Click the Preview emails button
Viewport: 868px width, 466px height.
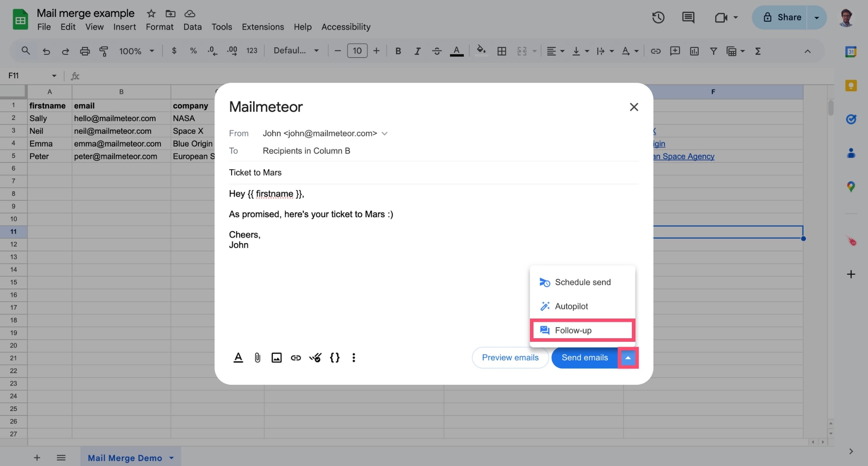click(510, 357)
